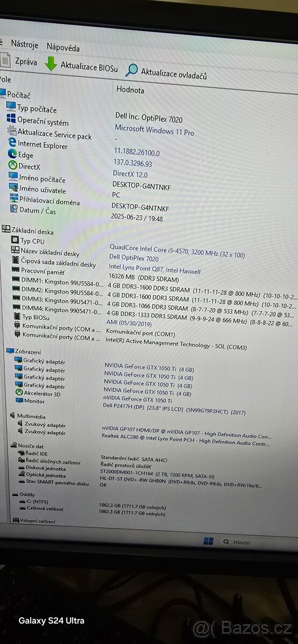
Task: Select the Celková velikost row
Action: pos(41,509)
